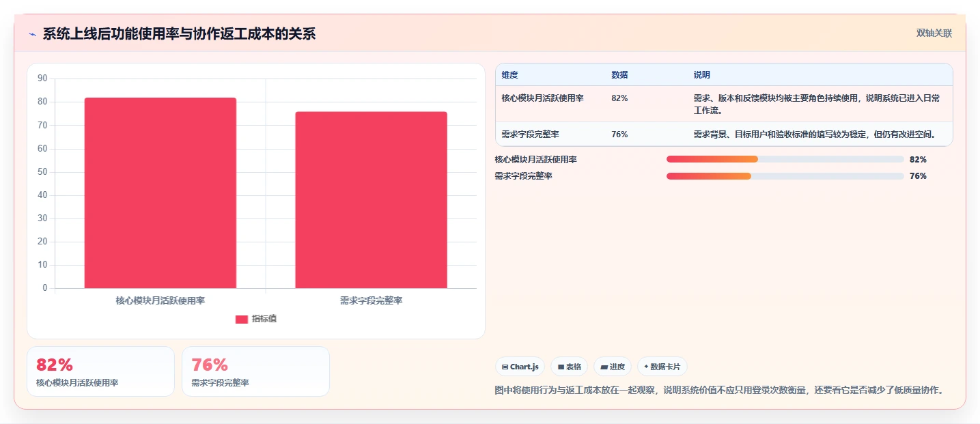
Task: Click the 82% data card
Action: coord(101,371)
